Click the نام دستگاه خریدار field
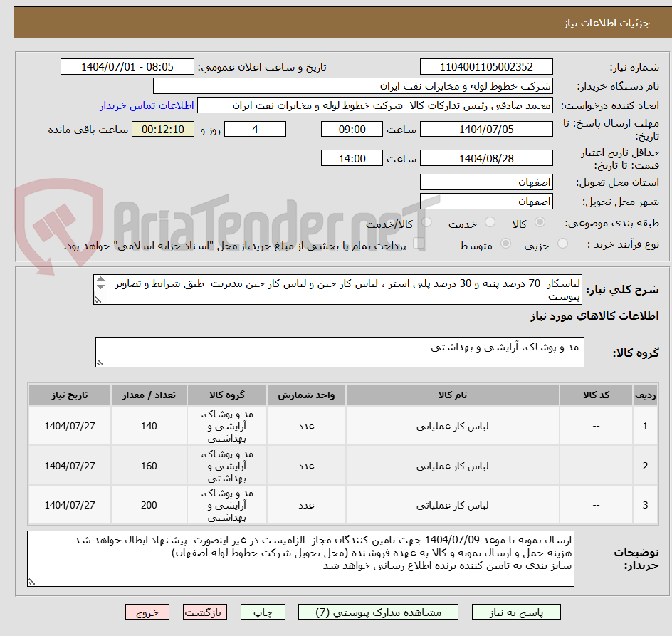 pos(352,86)
